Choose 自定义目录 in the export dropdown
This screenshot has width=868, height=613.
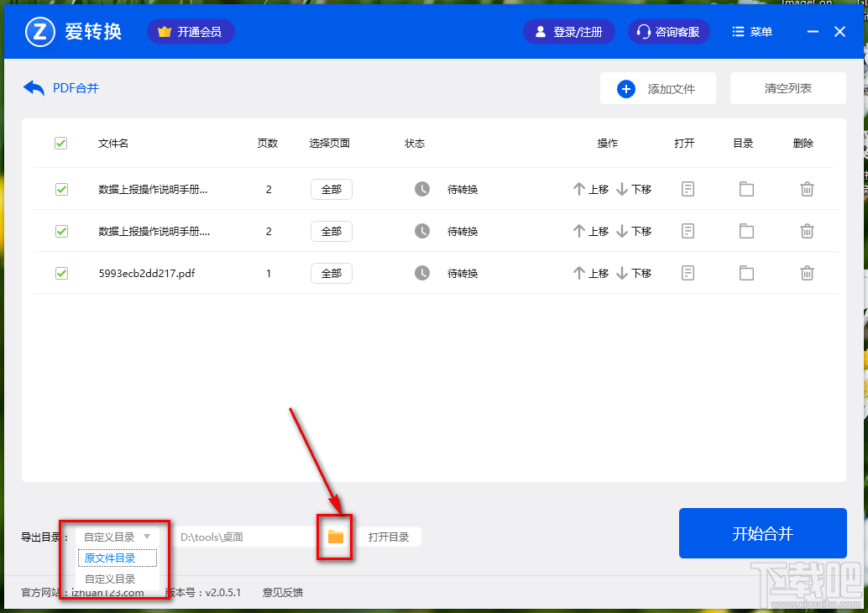[x=115, y=579]
